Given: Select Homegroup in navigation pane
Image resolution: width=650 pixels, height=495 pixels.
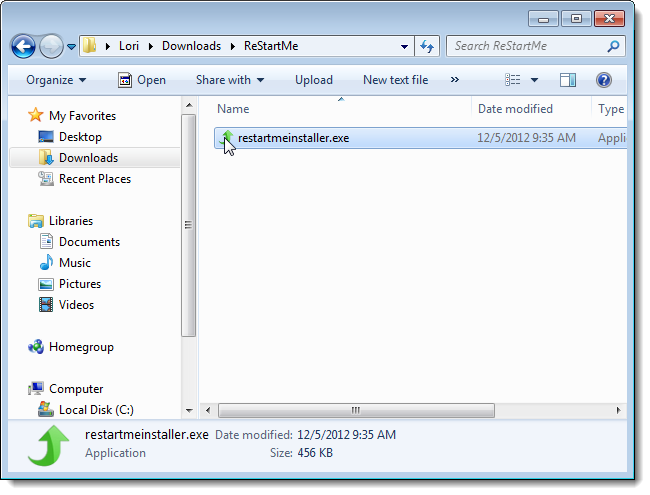Looking at the screenshot, I should click(x=81, y=347).
